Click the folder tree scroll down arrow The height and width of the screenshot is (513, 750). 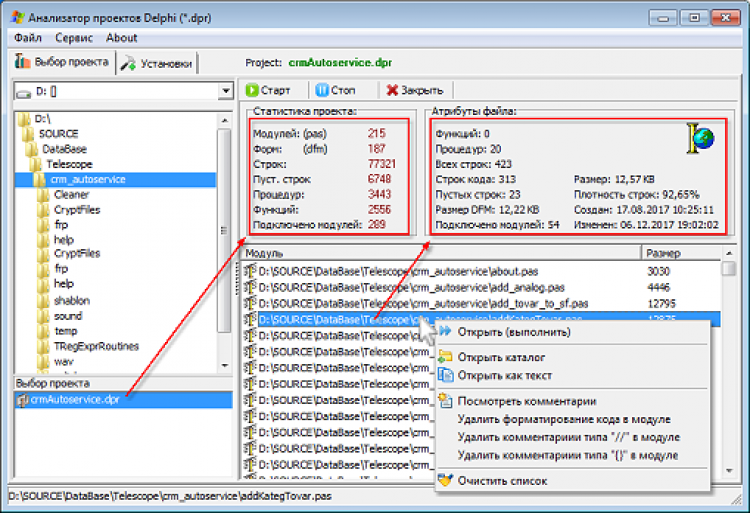pos(224,366)
